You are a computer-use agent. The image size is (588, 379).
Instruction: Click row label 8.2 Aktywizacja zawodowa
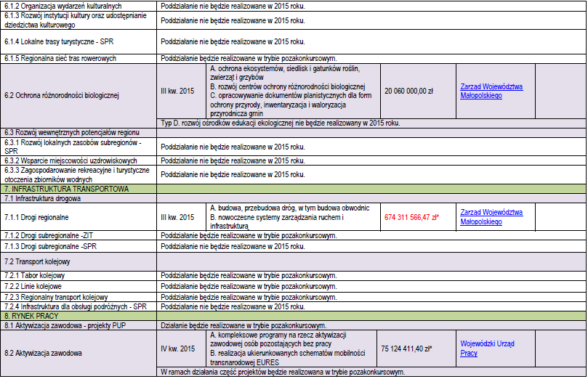coord(43,353)
